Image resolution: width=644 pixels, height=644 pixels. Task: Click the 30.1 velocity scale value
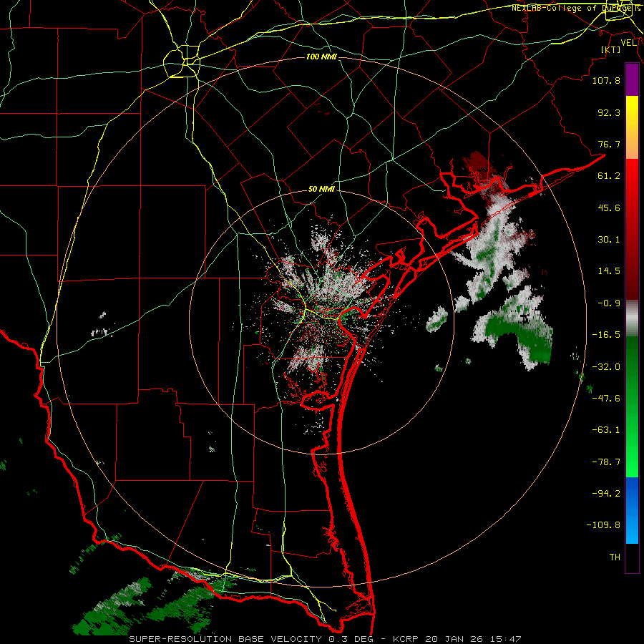click(609, 240)
